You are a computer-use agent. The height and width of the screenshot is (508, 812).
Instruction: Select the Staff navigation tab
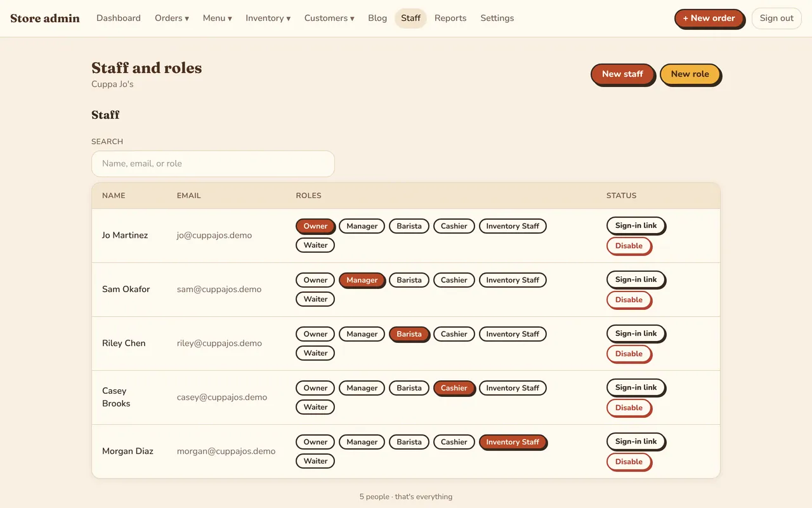click(410, 18)
